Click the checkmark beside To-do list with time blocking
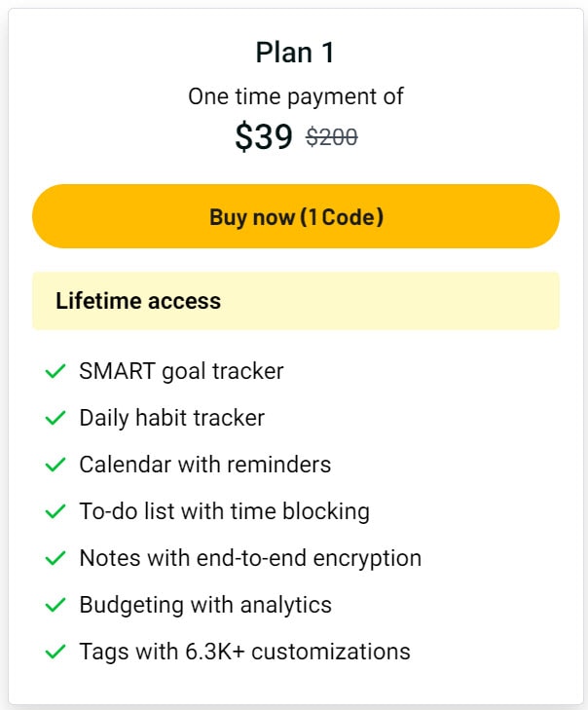 coord(55,511)
